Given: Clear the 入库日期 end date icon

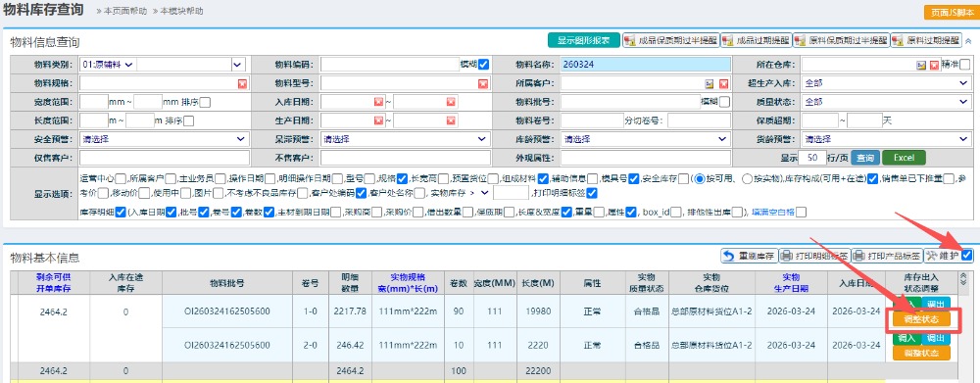Looking at the screenshot, I should (451, 102).
